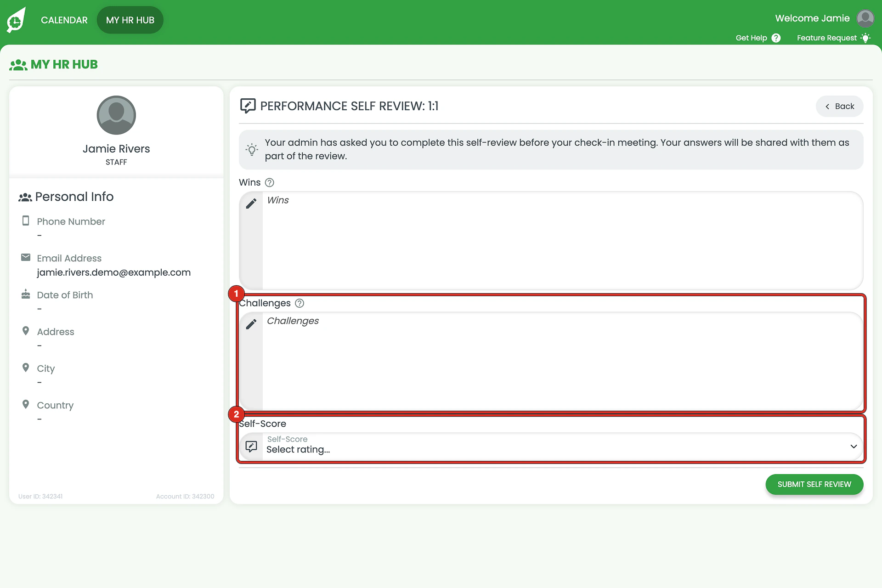Focus the Challenges text area
This screenshot has height=588, width=882.
tap(562, 362)
